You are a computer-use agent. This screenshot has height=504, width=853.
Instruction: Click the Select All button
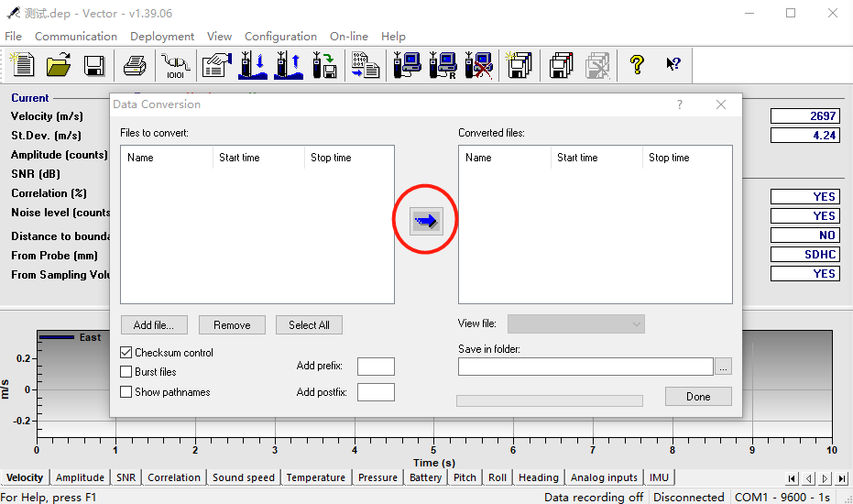click(x=309, y=325)
